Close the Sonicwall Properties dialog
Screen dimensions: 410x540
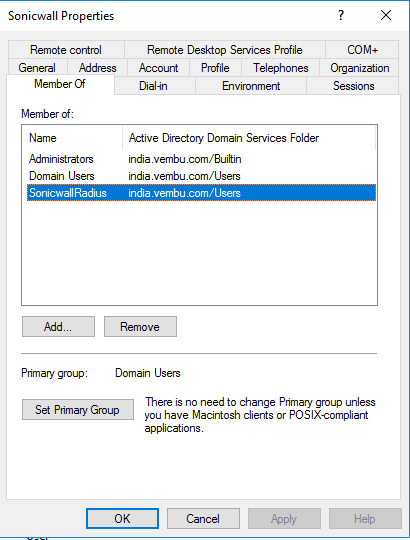[x=386, y=15]
